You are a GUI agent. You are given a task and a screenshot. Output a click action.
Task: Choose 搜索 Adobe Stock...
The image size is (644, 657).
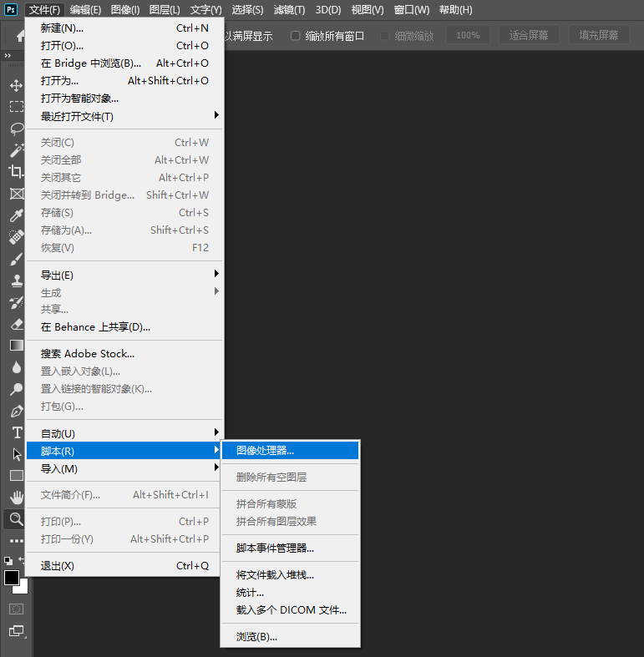tap(124, 354)
